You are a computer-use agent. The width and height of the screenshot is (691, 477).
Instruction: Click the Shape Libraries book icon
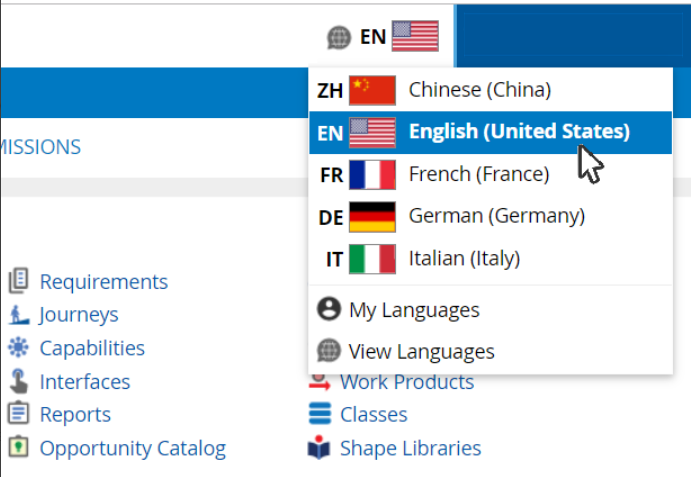coord(318,448)
